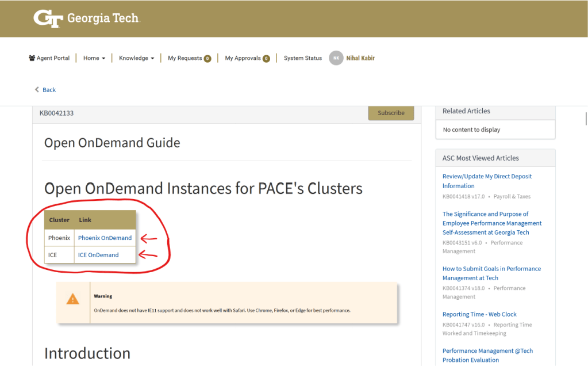The width and height of the screenshot is (588, 366).
Task: Open the Agent Portal link
Action: coord(49,58)
